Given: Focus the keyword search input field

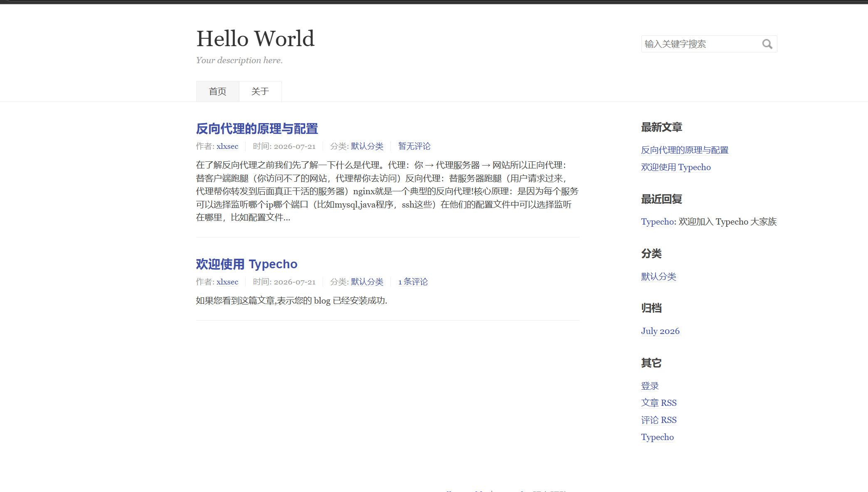Looking at the screenshot, I should [x=709, y=44].
